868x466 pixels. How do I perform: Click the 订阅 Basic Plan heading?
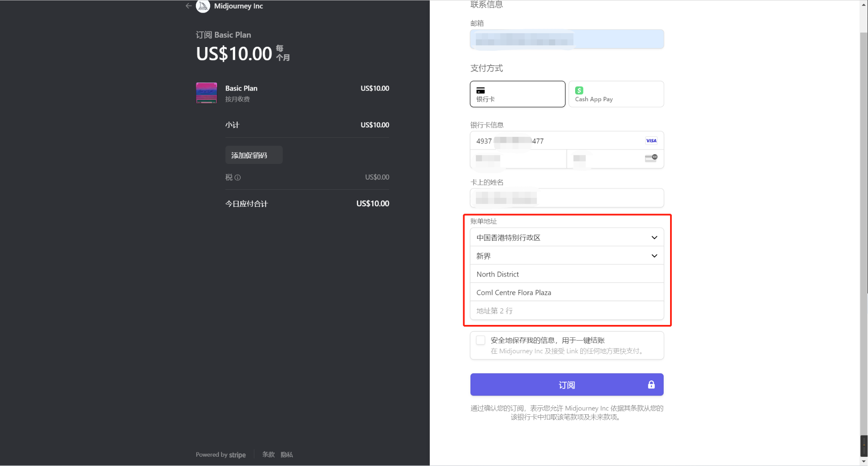[223, 35]
